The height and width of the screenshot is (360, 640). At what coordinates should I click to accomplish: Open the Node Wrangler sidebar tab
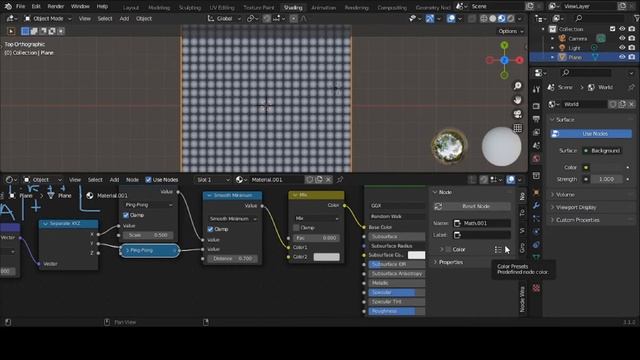point(522,299)
